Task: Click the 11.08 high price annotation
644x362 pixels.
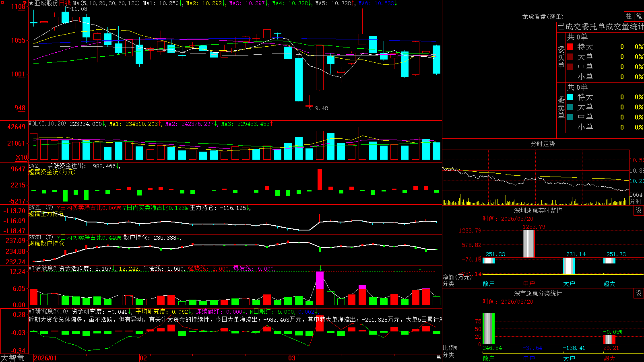Action: click(79, 9)
